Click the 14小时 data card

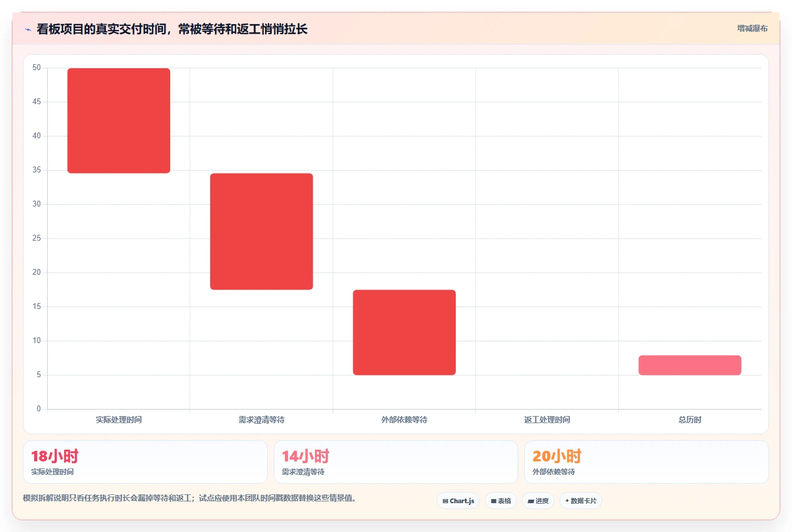396,462
